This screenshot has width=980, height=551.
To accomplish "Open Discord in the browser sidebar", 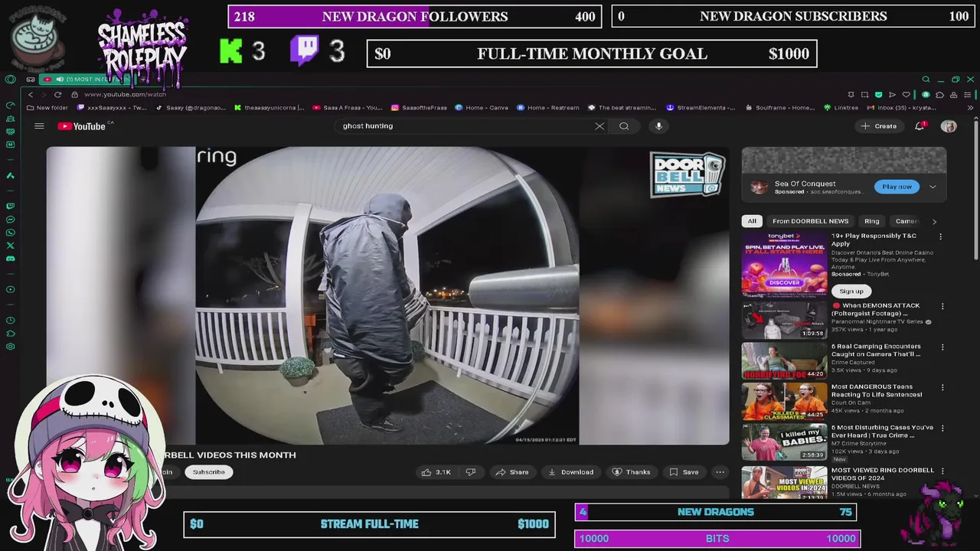I will pyautogui.click(x=10, y=259).
